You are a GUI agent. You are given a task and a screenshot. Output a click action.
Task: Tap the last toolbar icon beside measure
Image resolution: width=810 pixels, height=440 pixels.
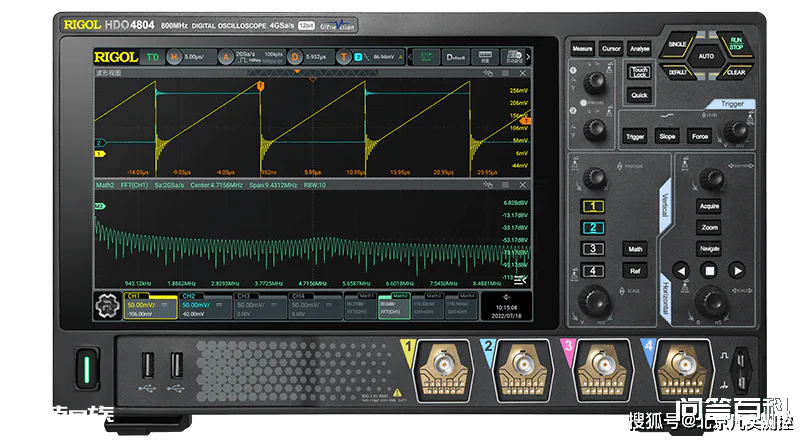[514, 57]
